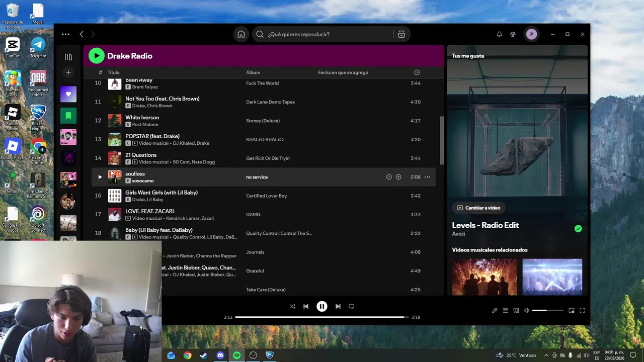Add soulless to Liked Songs plus icon
This screenshot has width=644, height=362.
click(398, 177)
